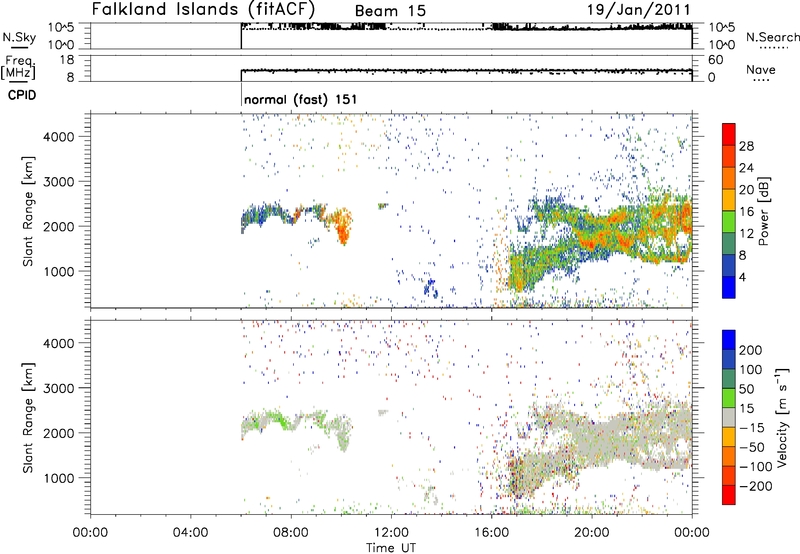
Task: Click the blue top Velocity colorbar segment
Action: [x=729, y=340]
